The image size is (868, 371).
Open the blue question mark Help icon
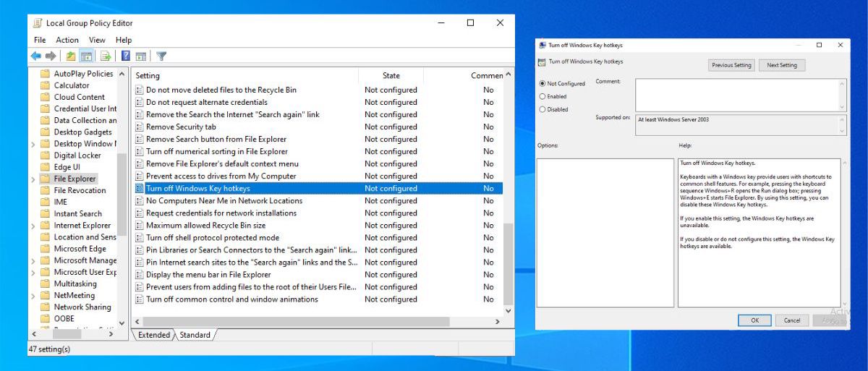(126, 56)
